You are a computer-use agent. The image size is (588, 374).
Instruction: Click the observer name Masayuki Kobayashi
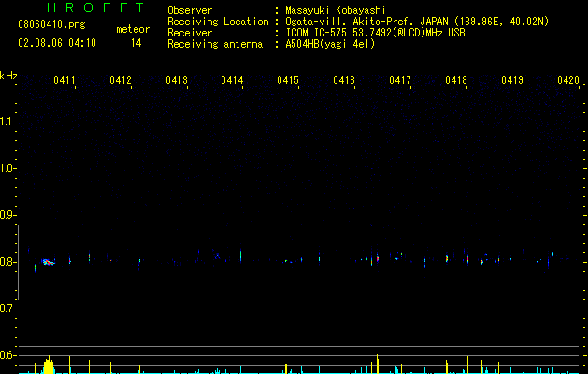(336, 10)
